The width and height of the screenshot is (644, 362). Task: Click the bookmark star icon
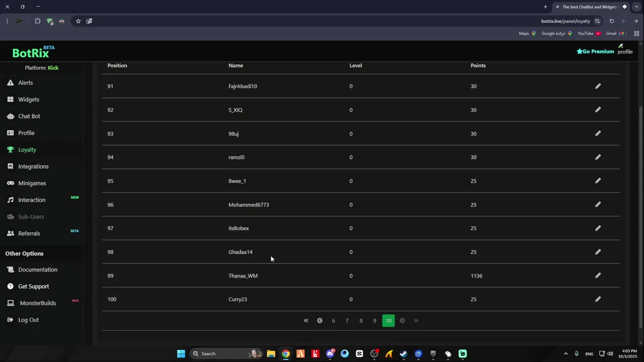[78, 21]
